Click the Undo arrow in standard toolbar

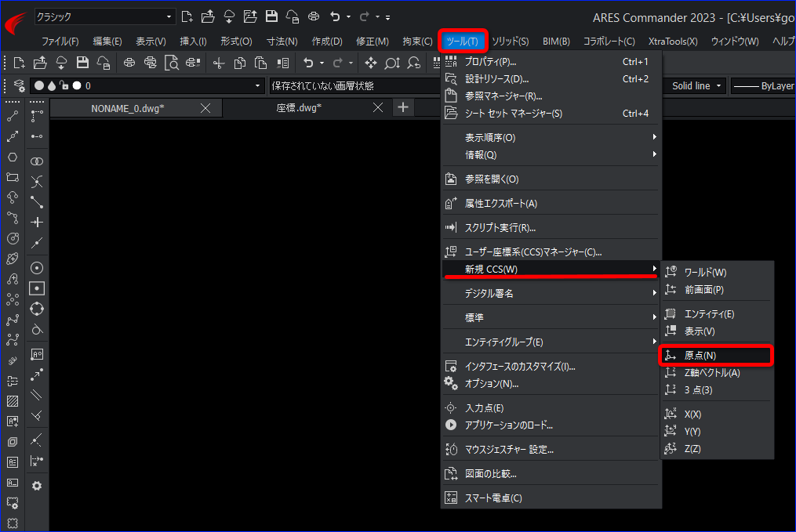tap(308, 63)
